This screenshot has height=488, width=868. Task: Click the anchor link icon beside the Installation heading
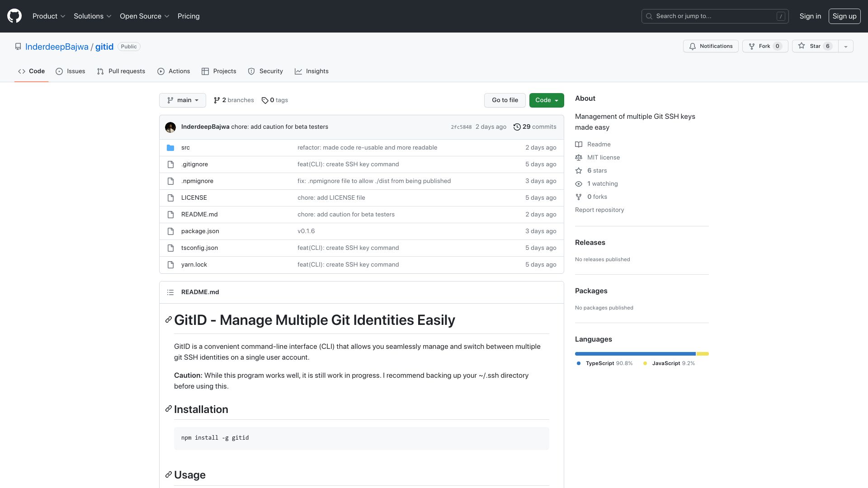pos(169,409)
